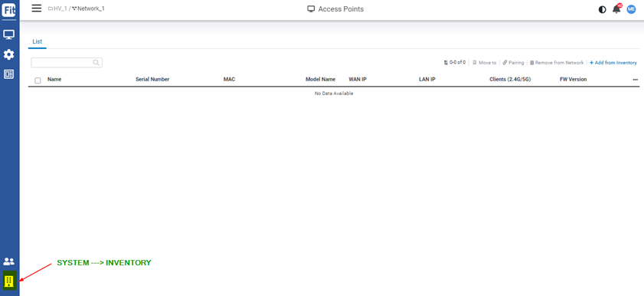Sort by Clients (2.4G/5G) column header

pos(510,79)
